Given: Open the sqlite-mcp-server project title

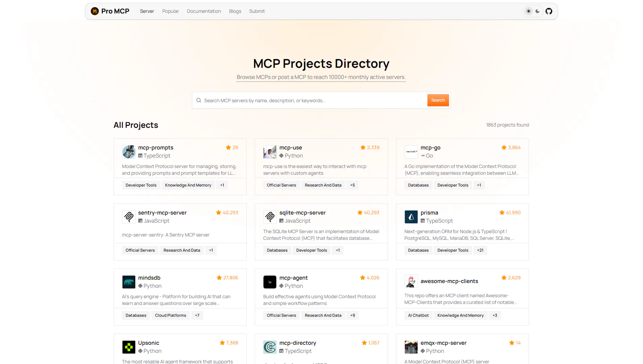Looking at the screenshot, I should [302, 213].
